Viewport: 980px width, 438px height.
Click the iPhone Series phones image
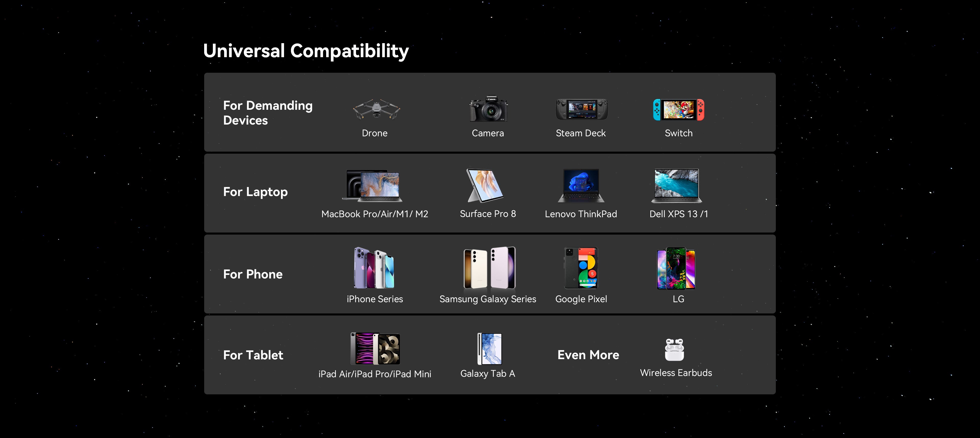[x=374, y=268]
